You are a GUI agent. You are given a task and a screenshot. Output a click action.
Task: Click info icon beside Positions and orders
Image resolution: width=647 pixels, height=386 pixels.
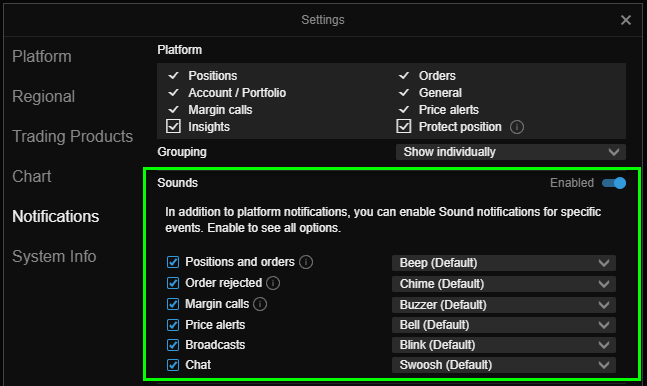306,262
